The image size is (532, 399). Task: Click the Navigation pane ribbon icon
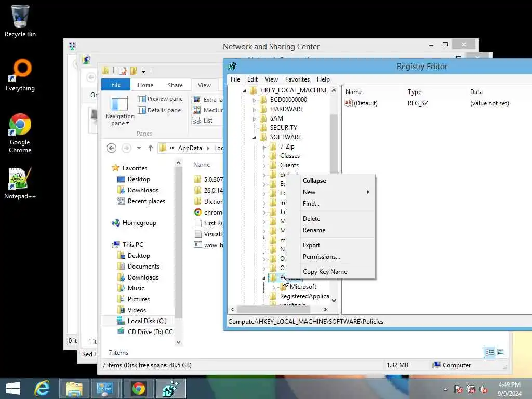(x=120, y=111)
